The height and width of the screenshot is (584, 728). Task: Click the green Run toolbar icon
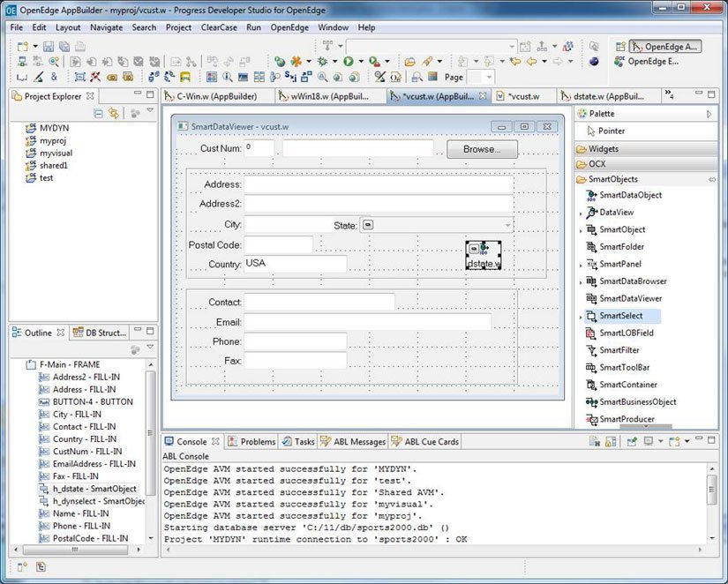[349, 61]
